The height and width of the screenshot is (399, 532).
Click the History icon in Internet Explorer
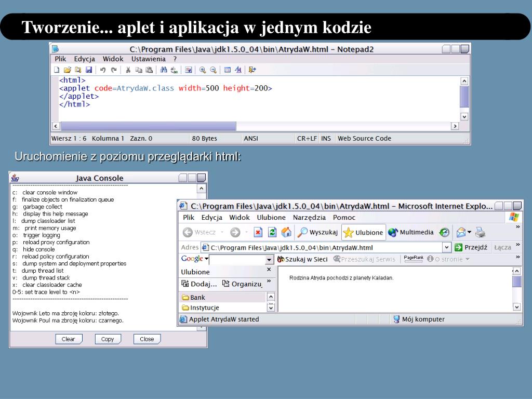point(444,232)
